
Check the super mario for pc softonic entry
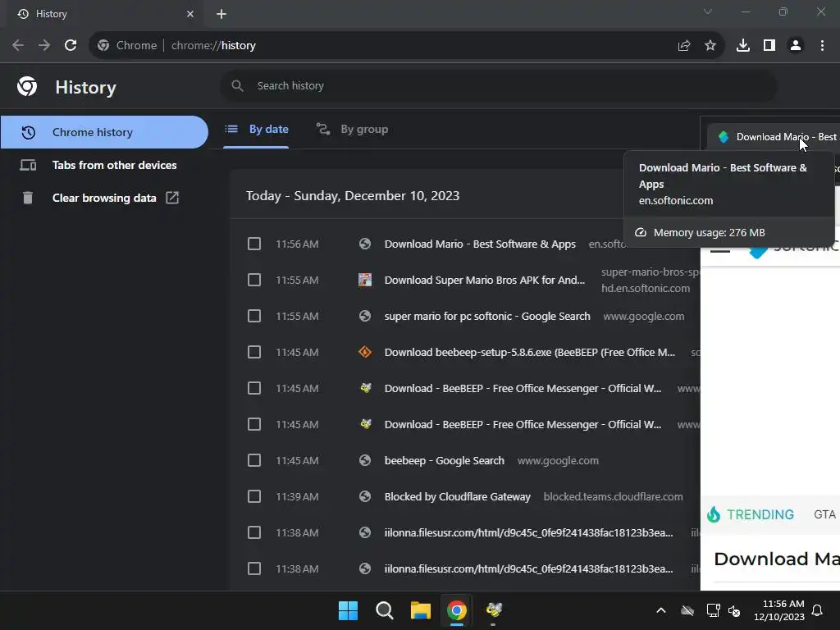point(254,316)
